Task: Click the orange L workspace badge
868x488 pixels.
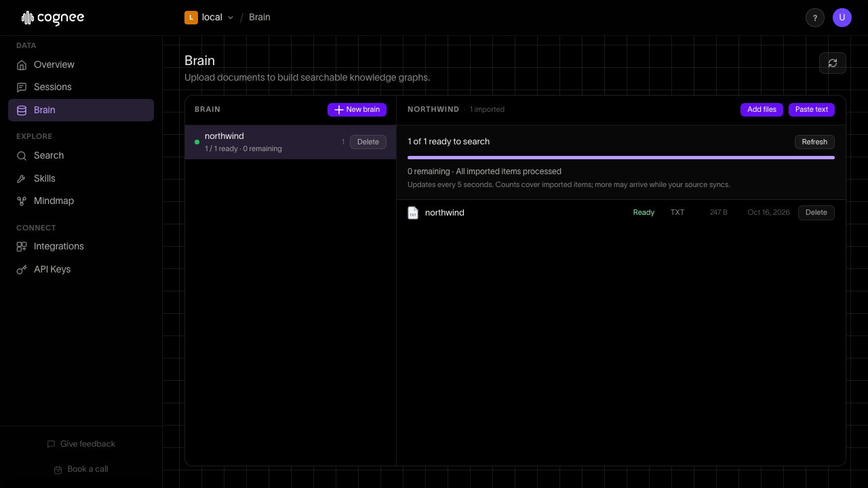Action: [x=191, y=18]
